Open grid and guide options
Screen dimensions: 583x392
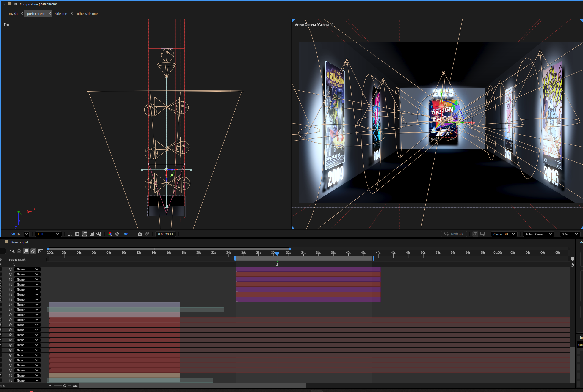click(99, 234)
